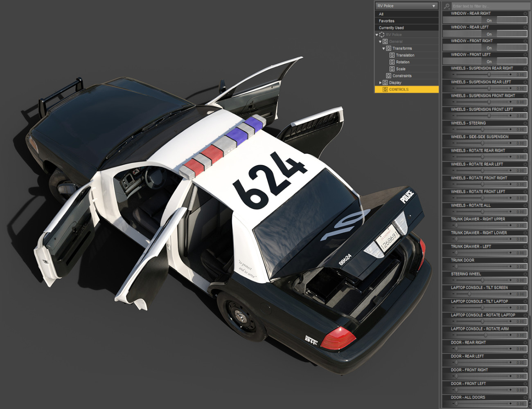Click minus on WHEELS - ROTATE FRONT RIGHT slider
This screenshot has width=532, height=409.
coord(453,184)
